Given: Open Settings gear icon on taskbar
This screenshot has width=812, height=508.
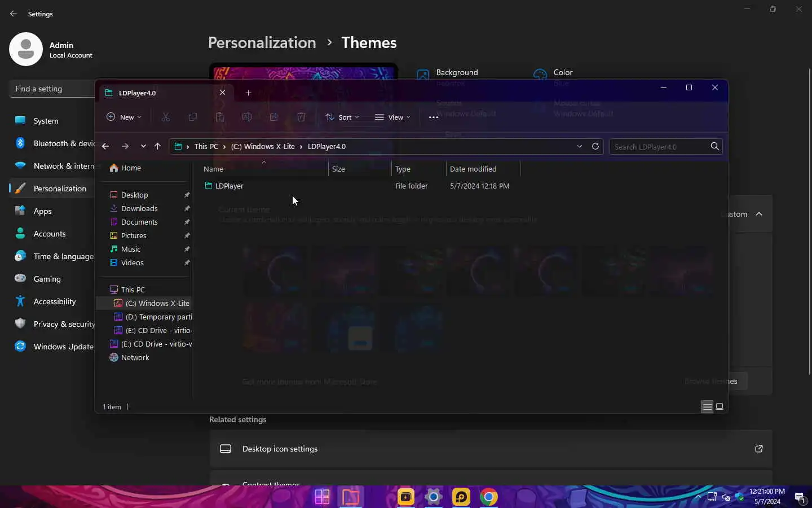Looking at the screenshot, I should click(434, 497).
